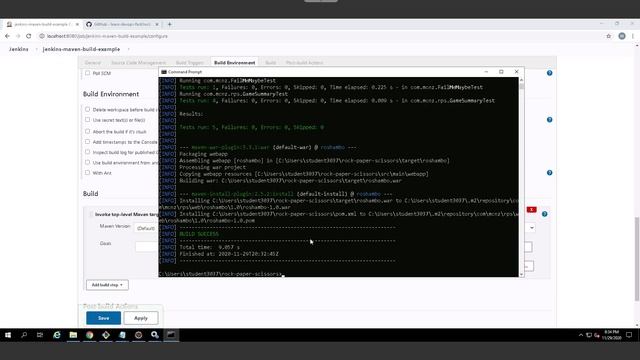Screen dimensions: 640x360
Task: Open File Explorer from the taskbar
Action: click(73, 335)
